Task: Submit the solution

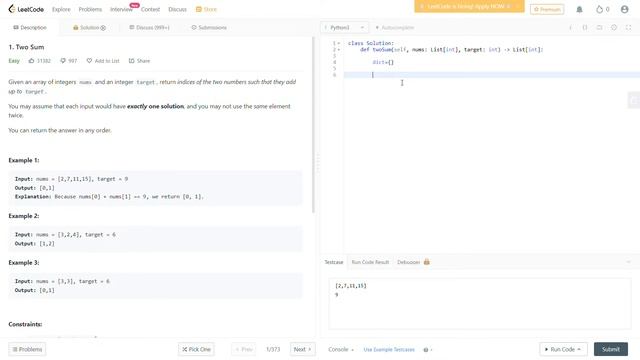Action: point(611,349)
